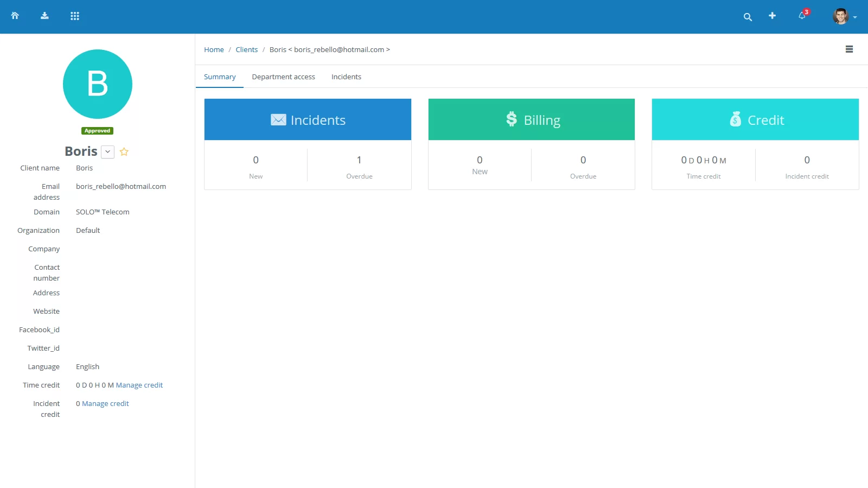Click the plus icon to add new
The height and width of the screenshot is (488, 868).
click(x=772, y=16)
